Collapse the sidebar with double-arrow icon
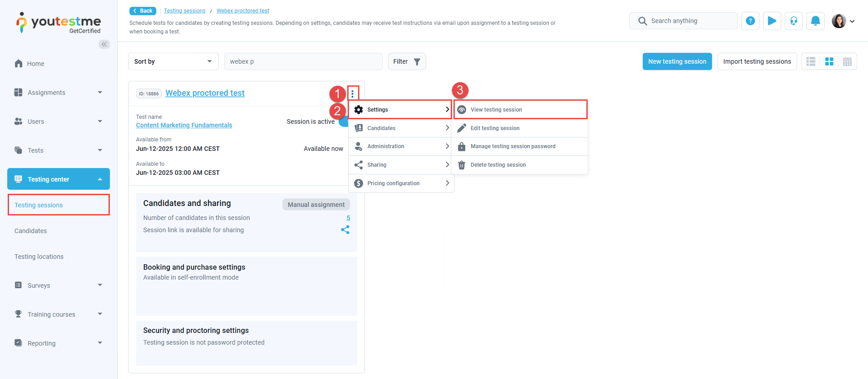This screenshot has width=868, height=379. click(104, 44)
